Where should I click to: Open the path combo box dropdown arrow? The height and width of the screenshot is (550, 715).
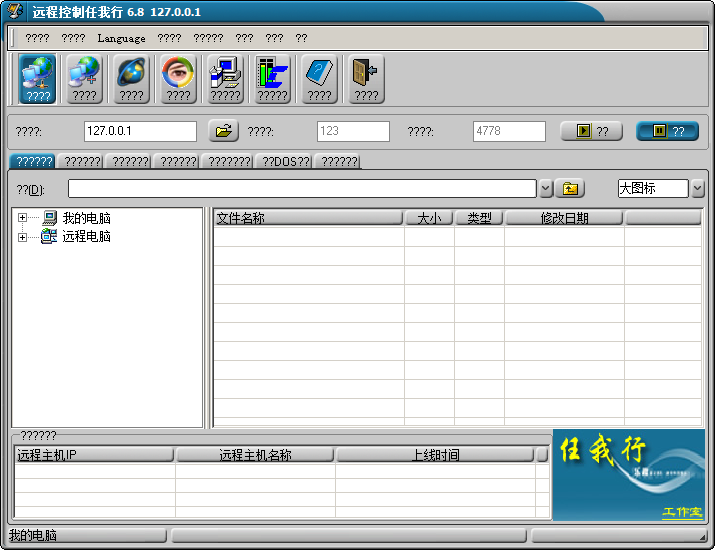(x=545, y=188)
